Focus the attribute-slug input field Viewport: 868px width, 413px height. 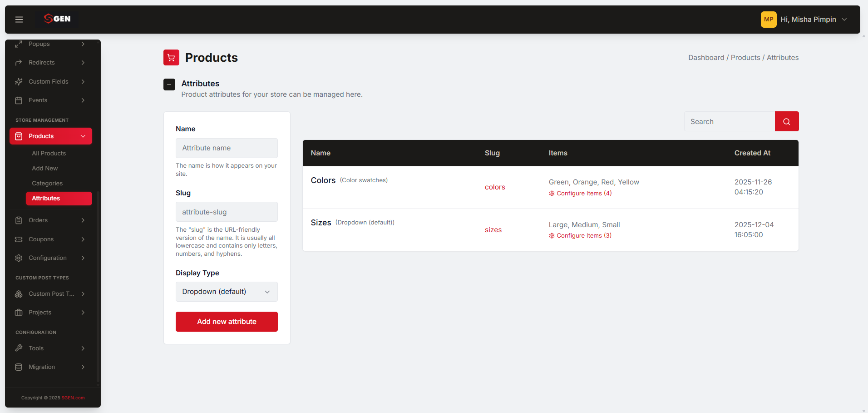(x=227, y=212)
